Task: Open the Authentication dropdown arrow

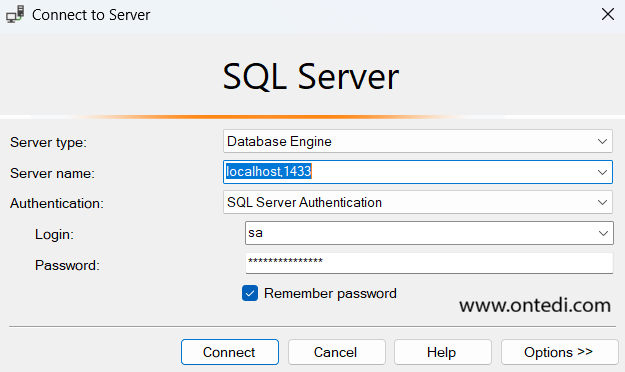Action: [x=602, y=203]
